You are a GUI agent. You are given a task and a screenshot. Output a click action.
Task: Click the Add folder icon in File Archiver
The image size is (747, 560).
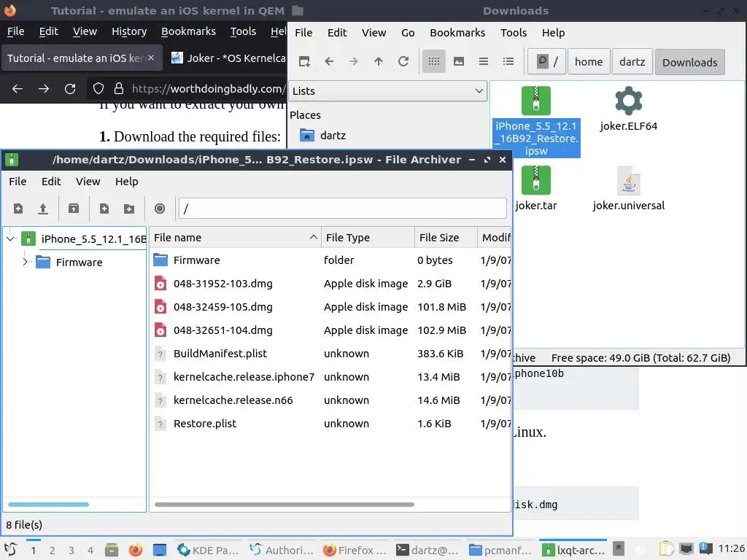(128, 209)
